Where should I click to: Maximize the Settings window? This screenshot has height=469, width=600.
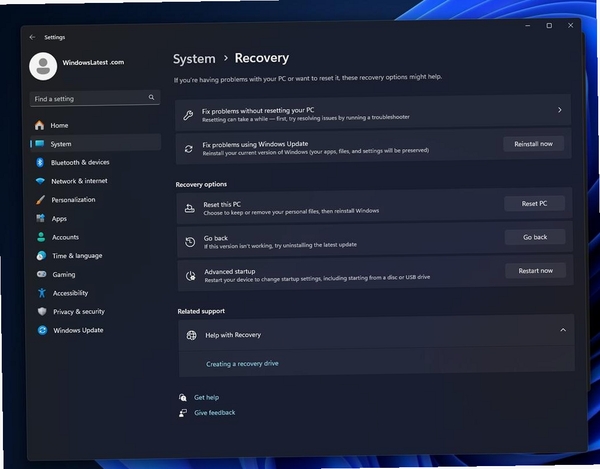(549, 25)
